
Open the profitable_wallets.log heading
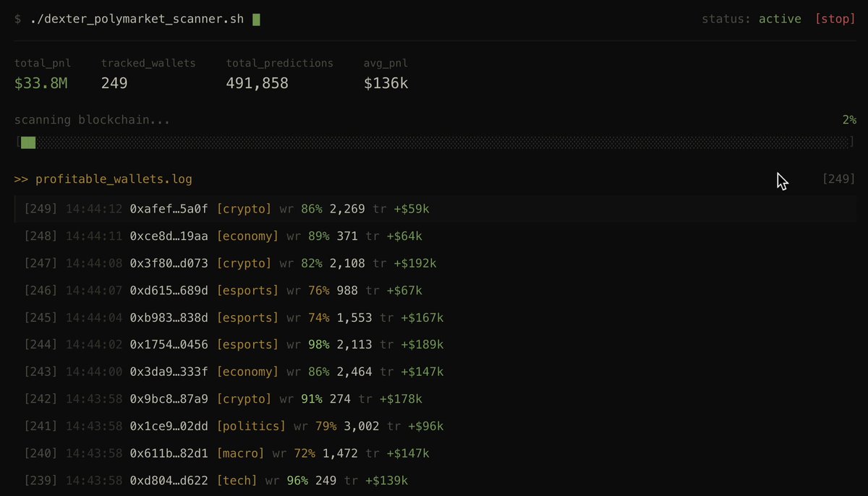(114, 179)
